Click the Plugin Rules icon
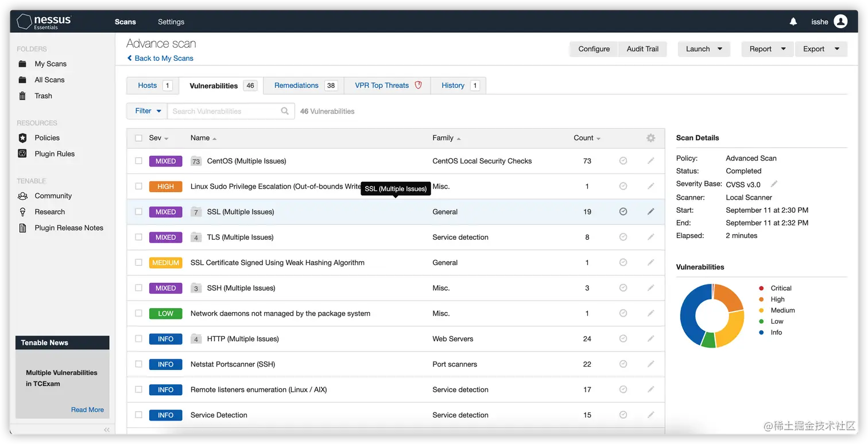Image resolution: width=868 pixels, height=444 pixels. tap(22, 154)
